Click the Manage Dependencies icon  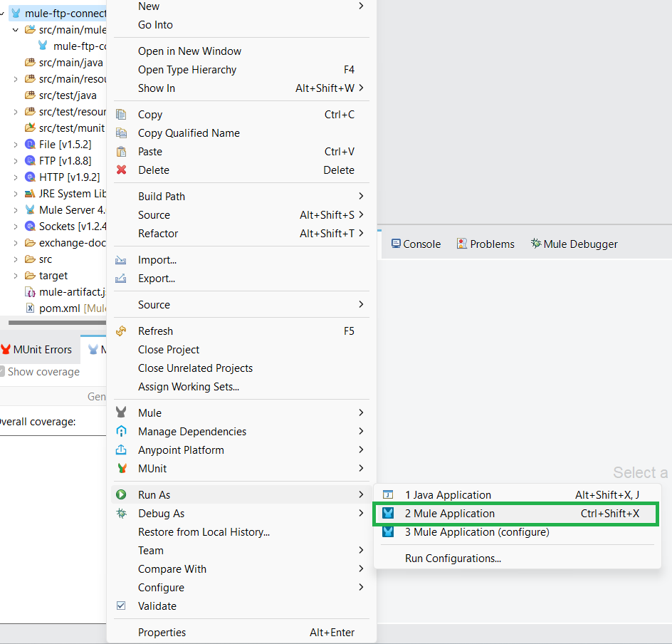click(122, 432)
